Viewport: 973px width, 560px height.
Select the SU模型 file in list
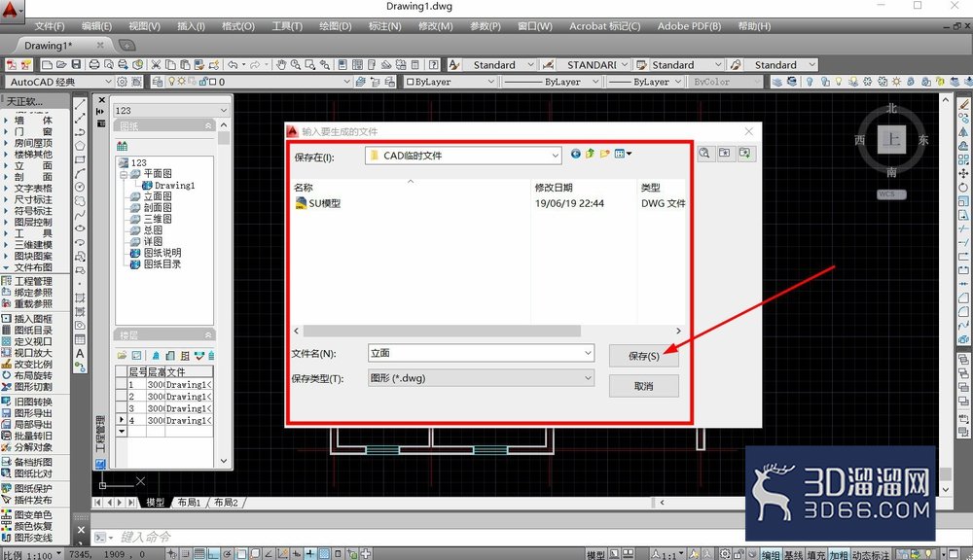[x=318, y=203]
